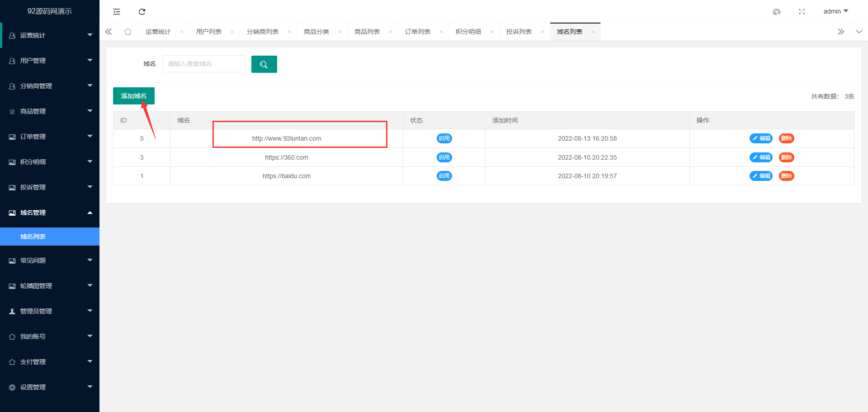Toggle fullscreen mode icon
Image resolution: width=868 pixels, height=412 pixels.
[x=802, y=12]
